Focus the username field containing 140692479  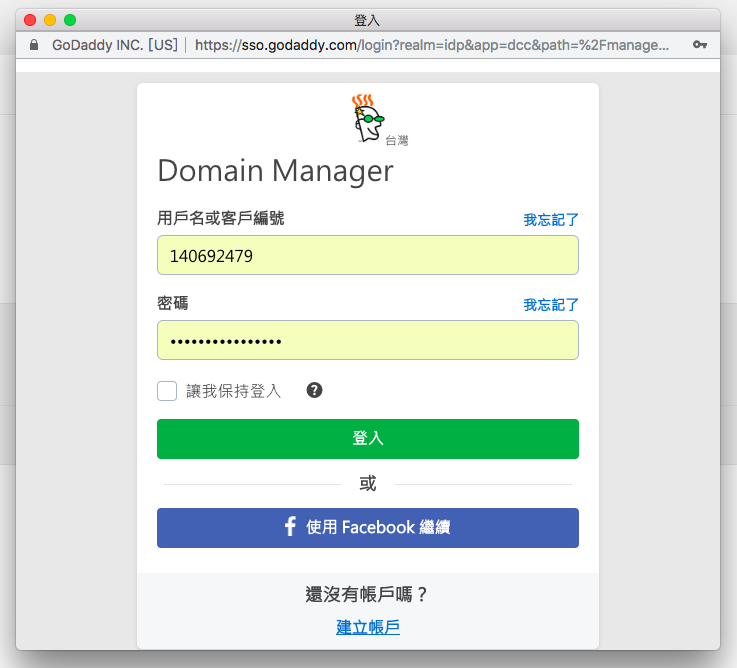point(368,255)
